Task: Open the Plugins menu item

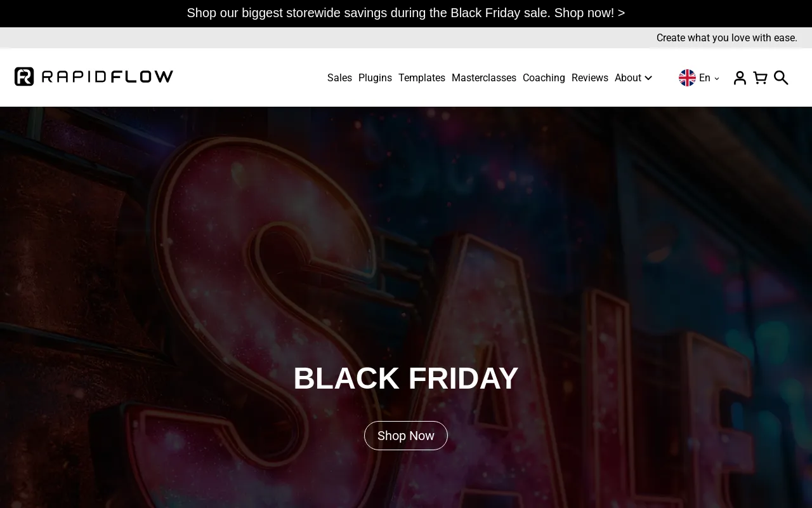Action: pos(375,77)
